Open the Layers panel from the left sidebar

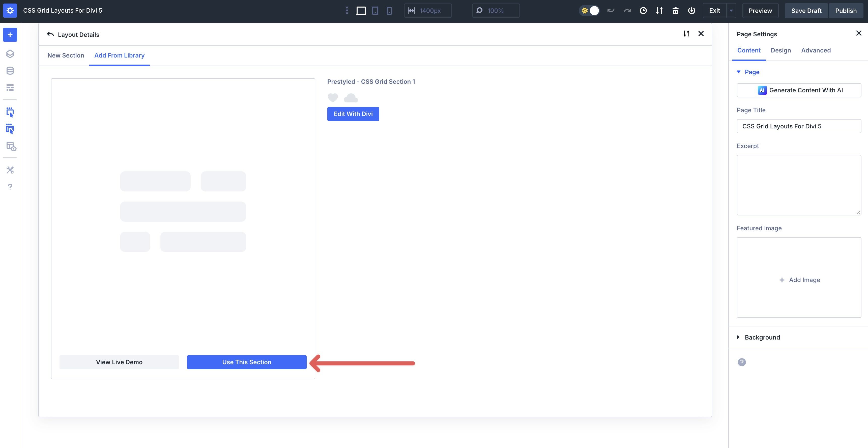(x=10, y=53)
